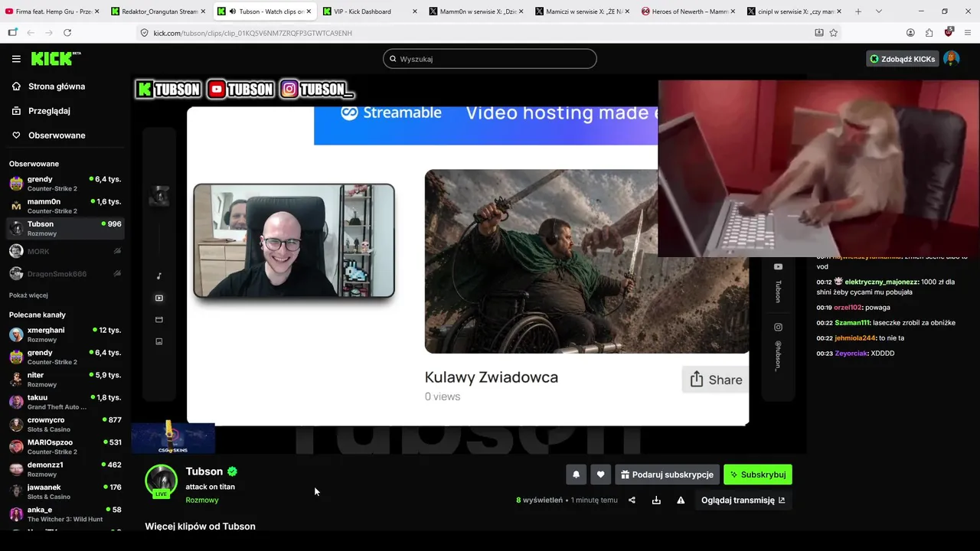Reload the current page
Viewport: 980px width, 551px height.
[67, 33]
